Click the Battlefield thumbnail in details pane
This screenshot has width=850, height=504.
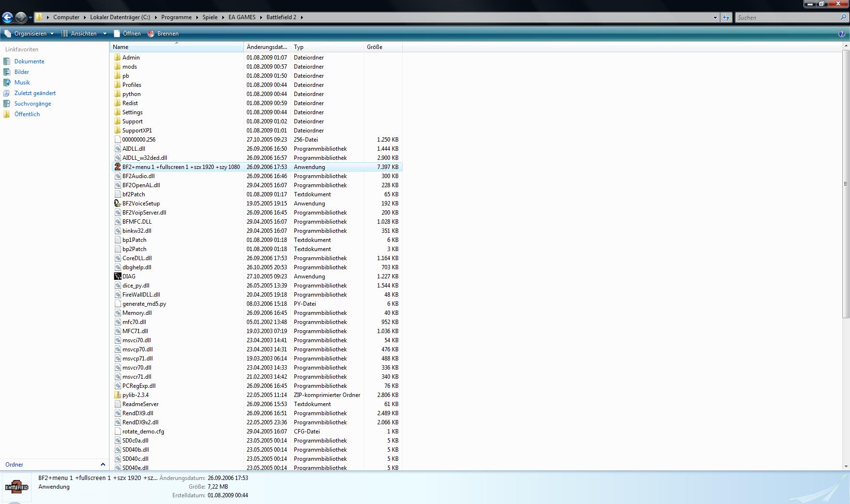point(17,487)
